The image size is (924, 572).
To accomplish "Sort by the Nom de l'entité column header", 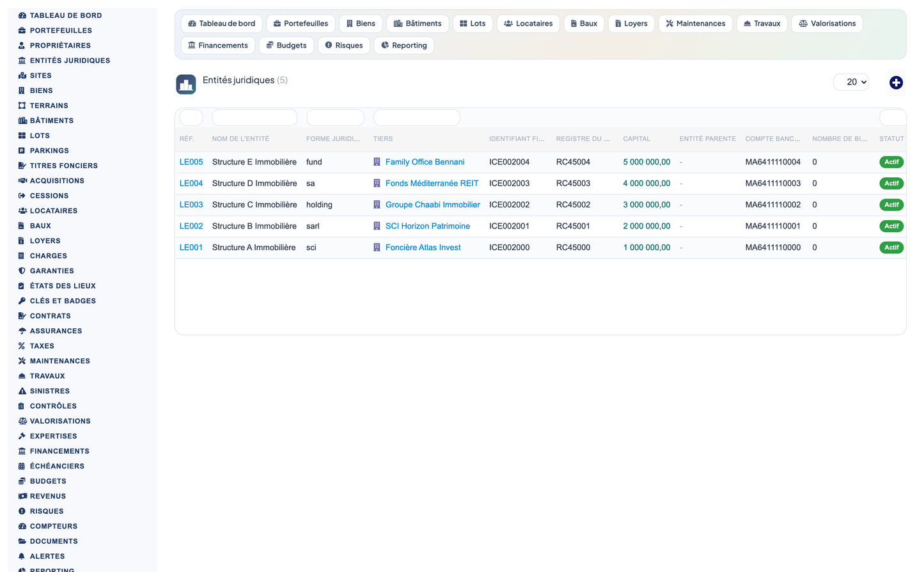I will (x=240, y=139).
